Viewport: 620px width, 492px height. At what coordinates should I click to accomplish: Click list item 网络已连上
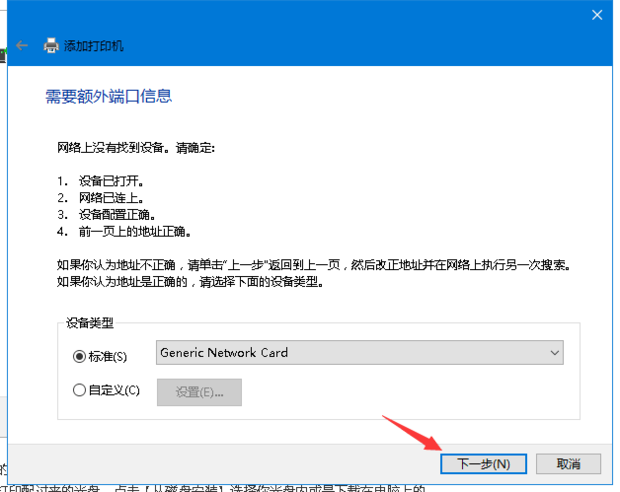tap(111, 198)
